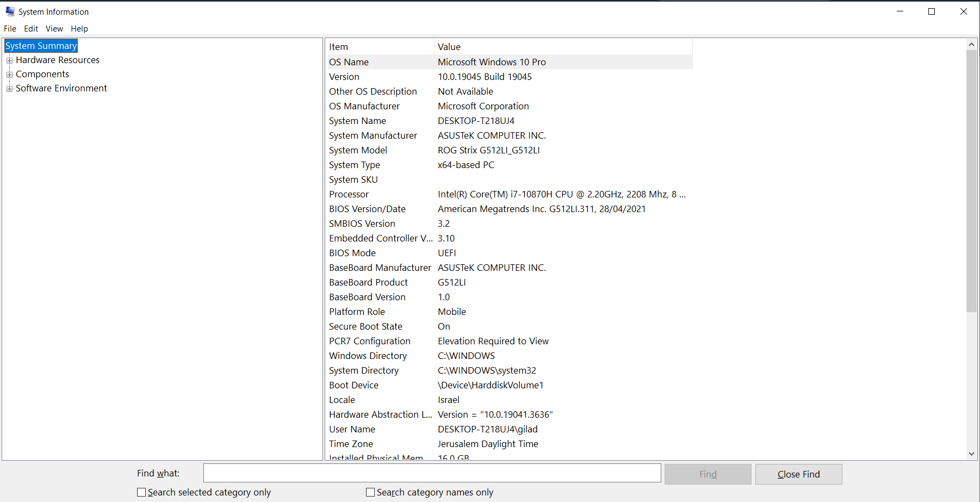Click the System Information app icon in title bar
The width and height of the screenshot is (980, 502).
10,11
